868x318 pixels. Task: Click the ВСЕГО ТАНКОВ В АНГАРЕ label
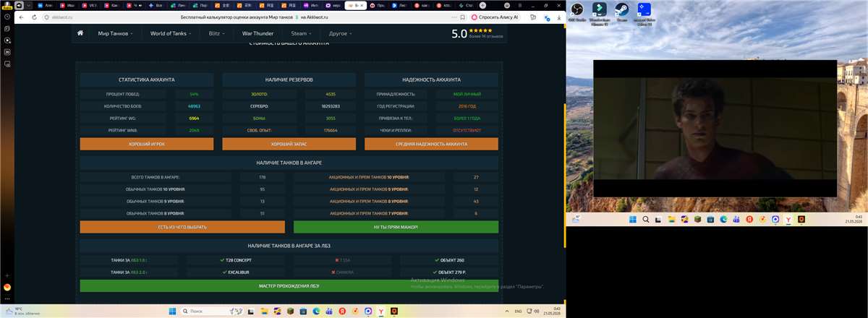(x=156, y=177)
